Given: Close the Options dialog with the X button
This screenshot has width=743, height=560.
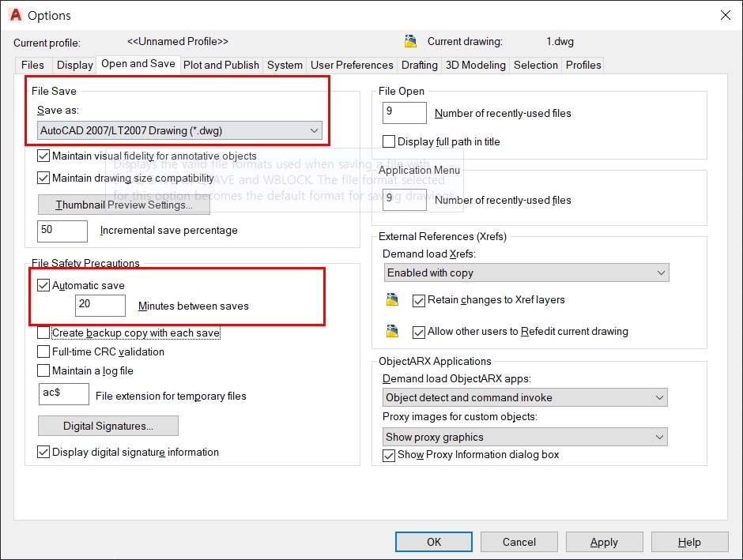Looking at the screenshot, I should 725,15.
